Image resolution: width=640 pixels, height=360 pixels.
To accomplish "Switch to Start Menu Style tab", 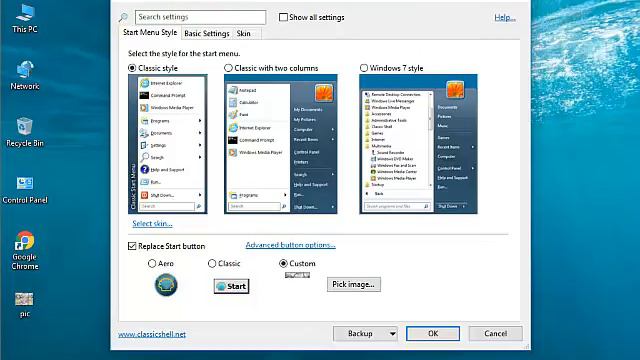I will tap(150, 33).
